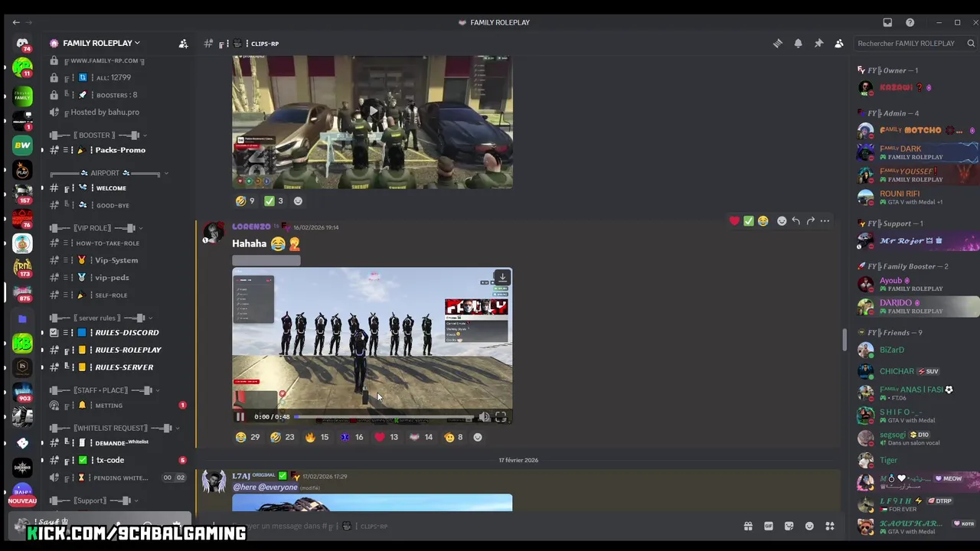Open the Packs-Promo channel

120,150
